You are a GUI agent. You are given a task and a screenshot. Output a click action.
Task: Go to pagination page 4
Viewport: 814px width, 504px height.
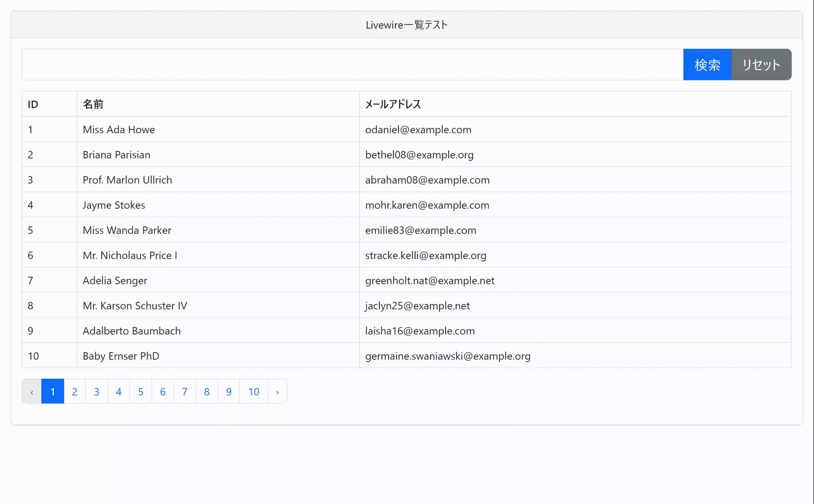tap(119, 391)
